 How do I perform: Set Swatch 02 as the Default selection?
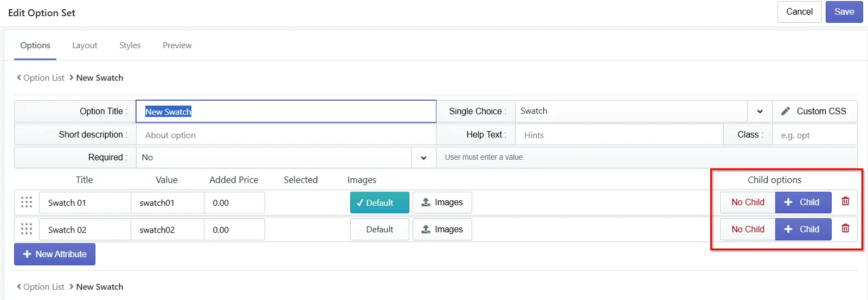coord(380,229)
